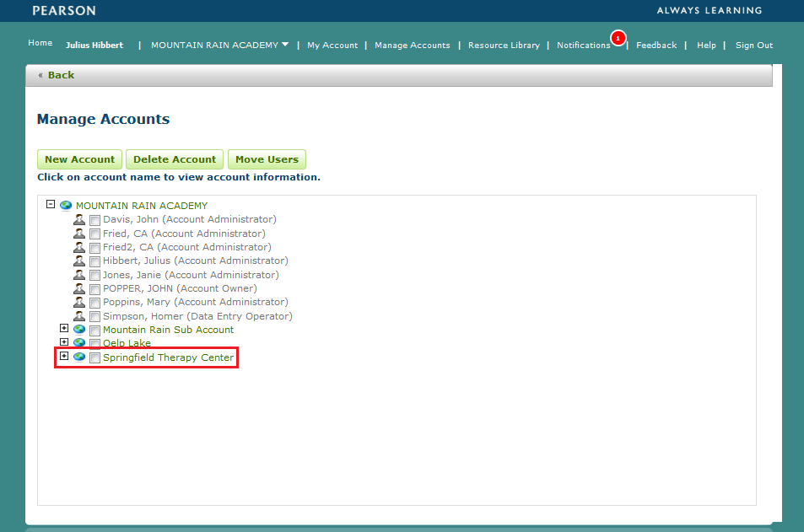The image size is (804, 532).
Task: Expand the Oelp Lake account node
Action: click(x=64, y=342)
